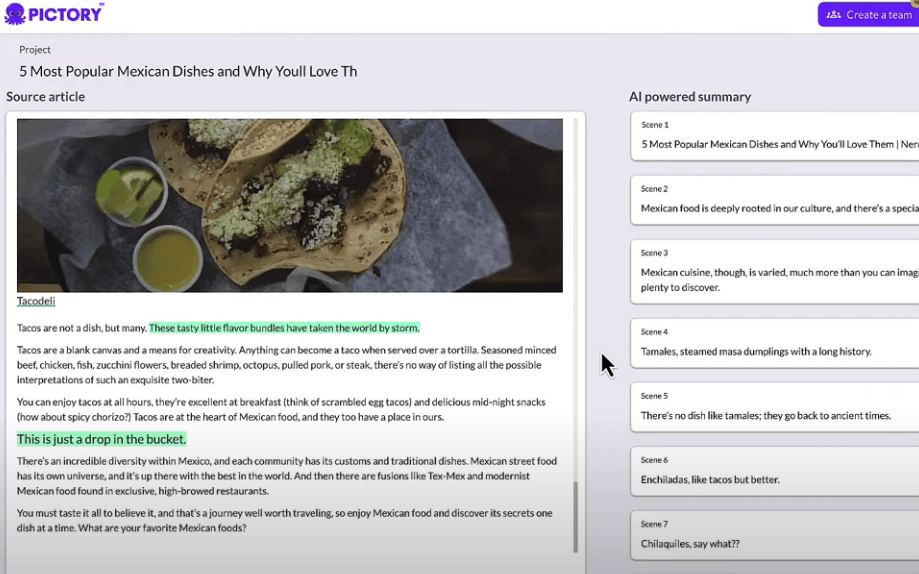Toggle highlight on 'This is just a drop in the bucket'
919x574 pixels.
pos(102,439)
